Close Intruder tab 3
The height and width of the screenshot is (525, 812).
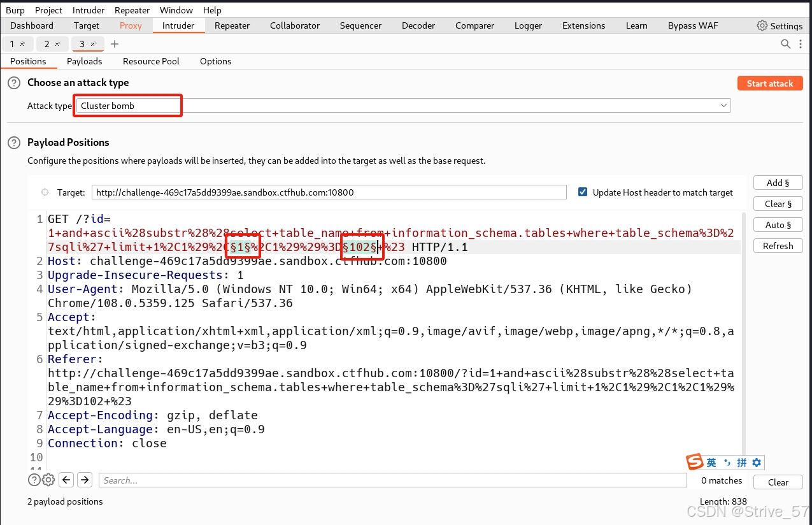click(x=92, y=44)
